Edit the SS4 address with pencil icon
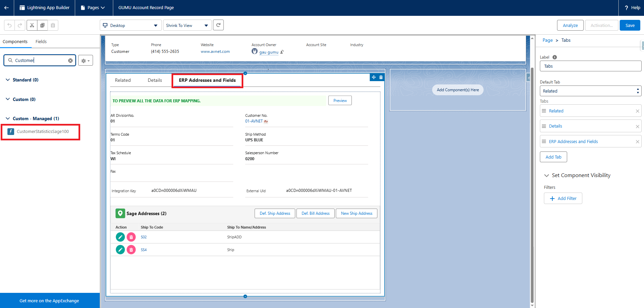 click(x=120, y=250)
